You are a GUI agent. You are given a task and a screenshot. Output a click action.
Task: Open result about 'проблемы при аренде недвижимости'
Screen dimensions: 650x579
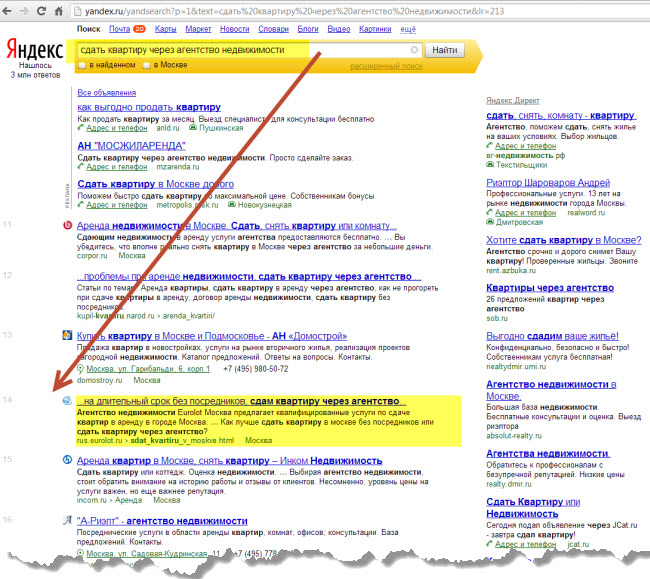[x=249, y=276]
